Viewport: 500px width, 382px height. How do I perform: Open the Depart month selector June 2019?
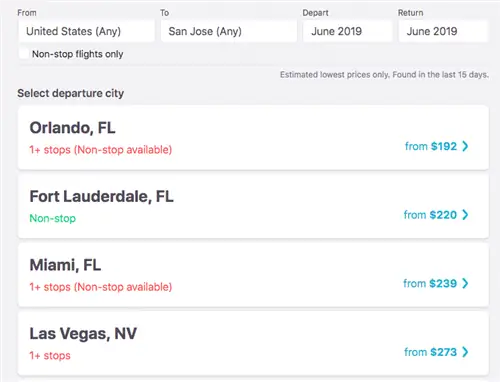[347, 31]
